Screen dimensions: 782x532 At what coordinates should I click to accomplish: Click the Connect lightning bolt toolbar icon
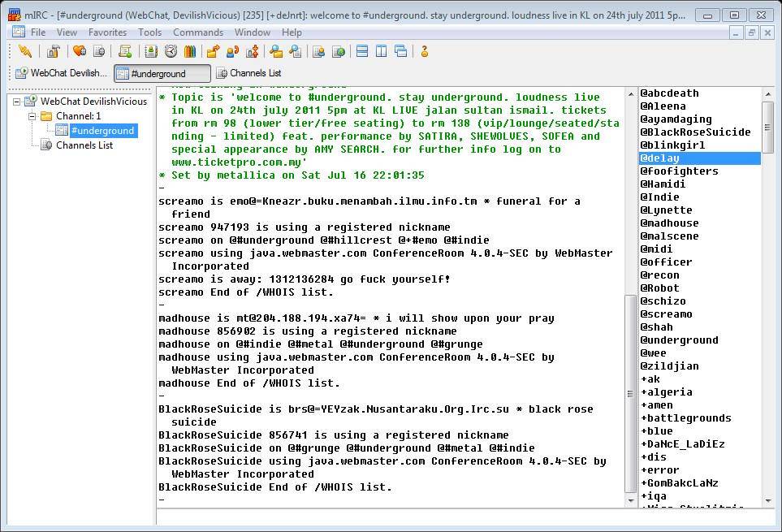click(x=24, y=51)
